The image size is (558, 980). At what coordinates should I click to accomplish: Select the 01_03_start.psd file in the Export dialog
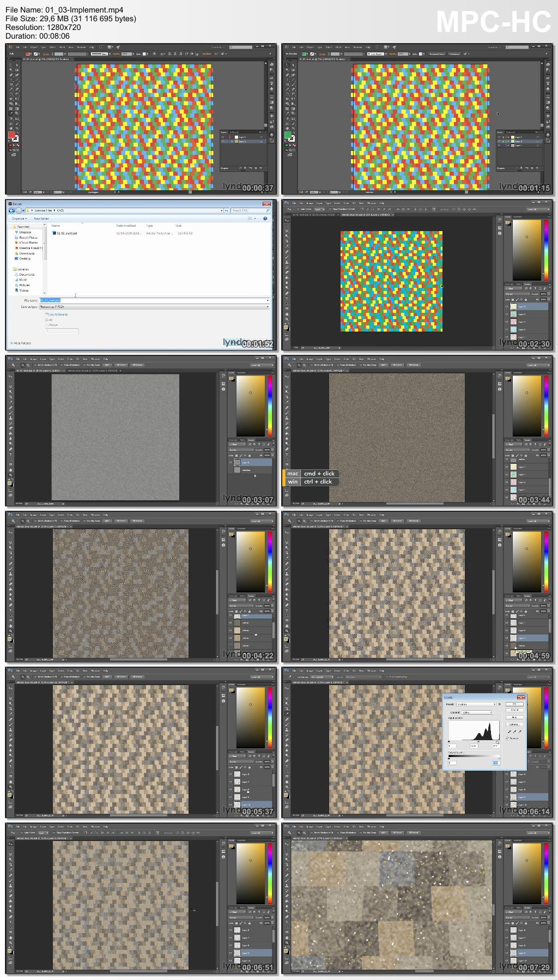64,233
